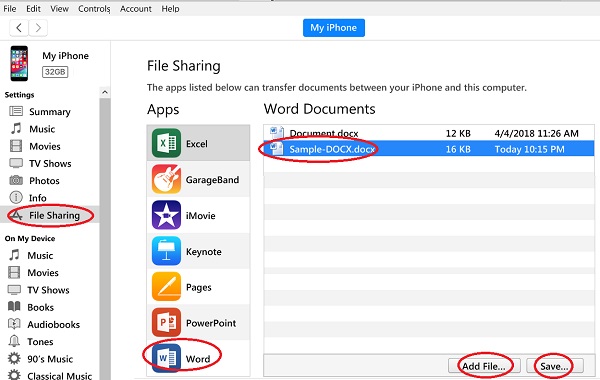Click the Sample-DOCX.docx file icon

pos(277,148)
